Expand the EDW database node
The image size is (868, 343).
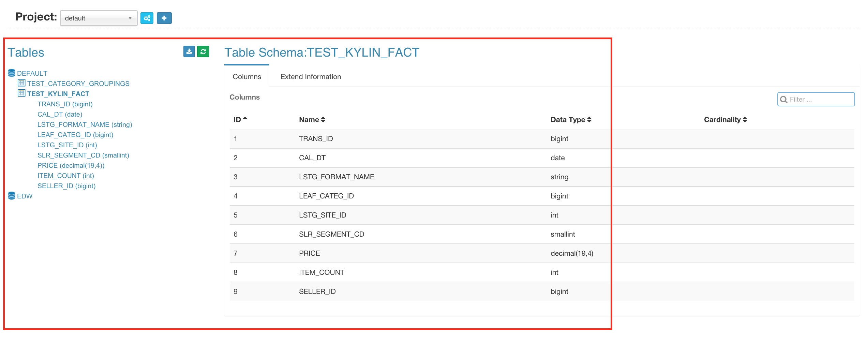(25, 196)
